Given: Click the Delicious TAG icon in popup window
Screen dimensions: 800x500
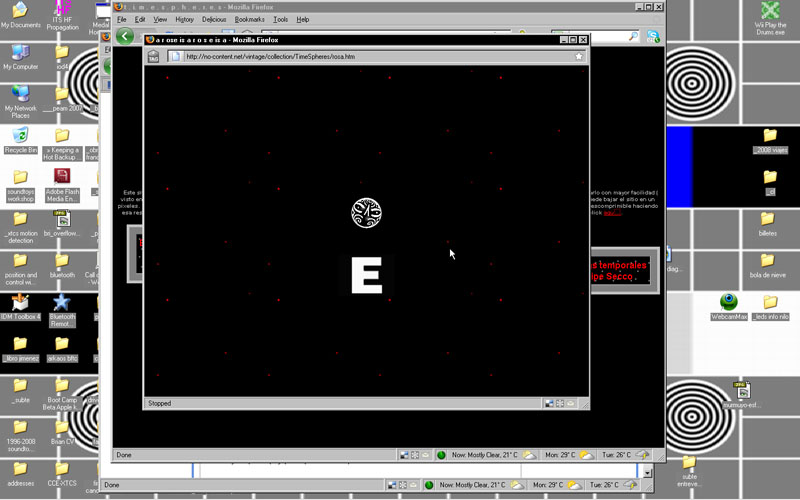Looking at the screenshot, I should point(154,57).
